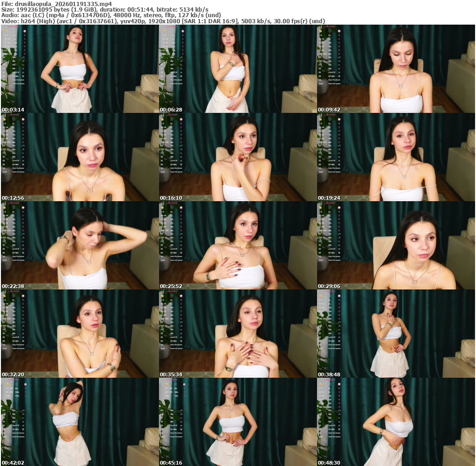Click the preview frame at 00:19:24

point(396,157)
